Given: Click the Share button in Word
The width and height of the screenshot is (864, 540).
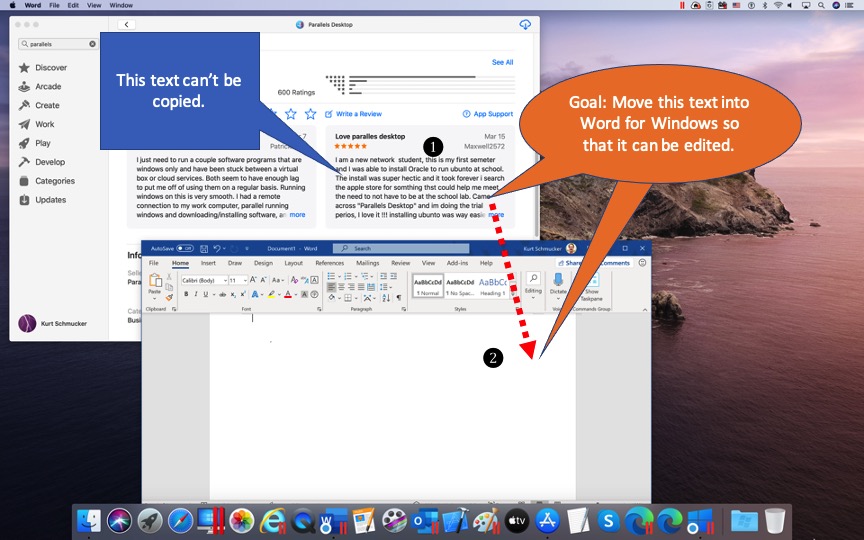Looking at the screenshot, I should point(569,263).
